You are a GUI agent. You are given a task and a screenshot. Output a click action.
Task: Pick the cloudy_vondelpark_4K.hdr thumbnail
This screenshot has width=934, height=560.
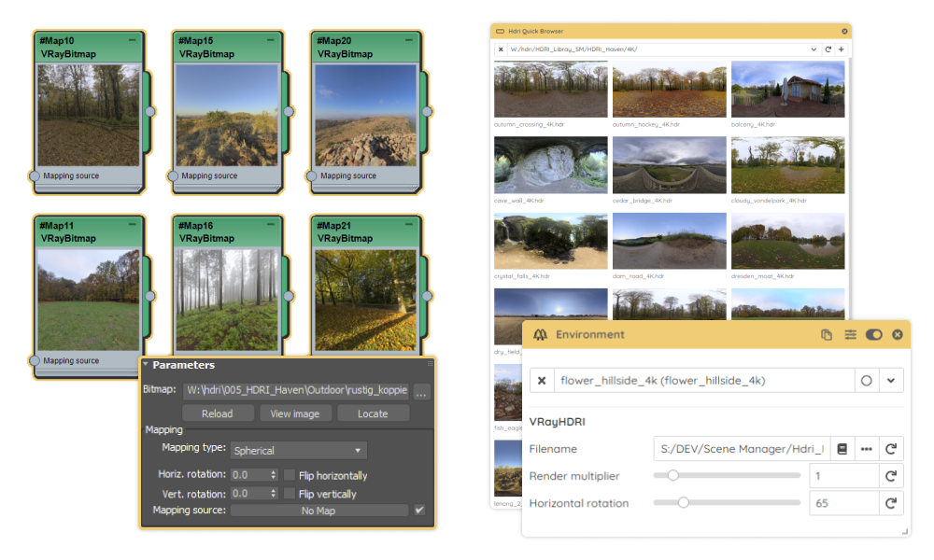pos(787,165)
